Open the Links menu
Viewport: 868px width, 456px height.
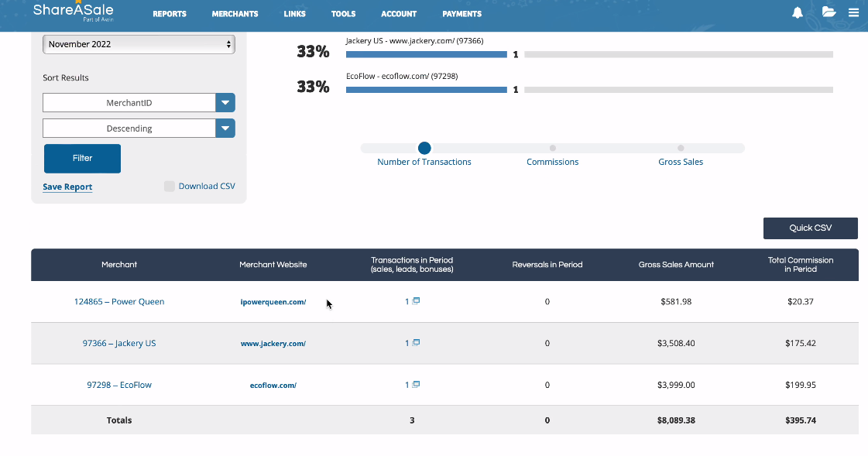(294, 14)
